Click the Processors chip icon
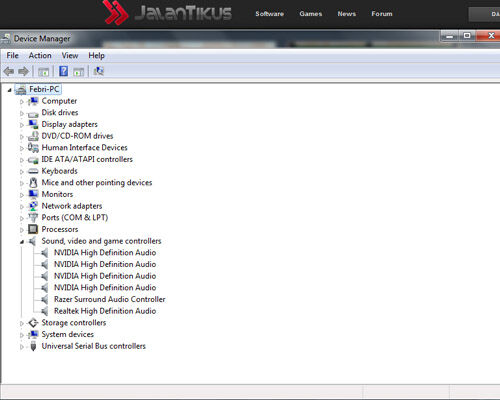 33,229
